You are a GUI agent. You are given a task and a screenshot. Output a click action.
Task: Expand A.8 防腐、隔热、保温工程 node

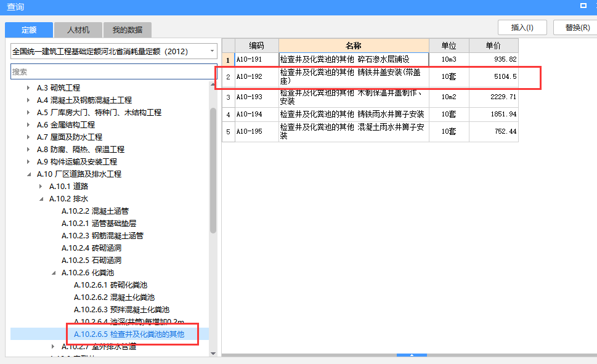point(28,150)
